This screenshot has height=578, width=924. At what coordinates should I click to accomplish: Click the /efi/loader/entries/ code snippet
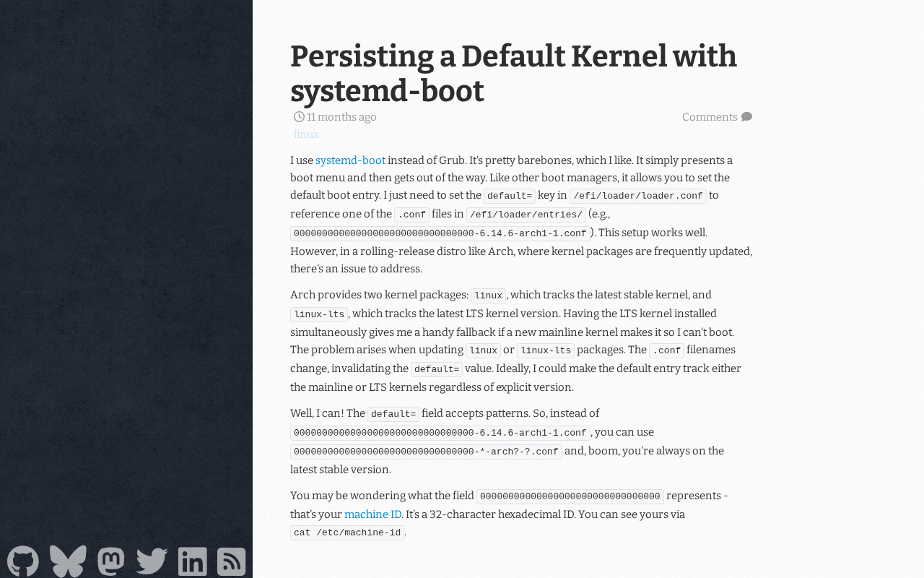tap(526, 215)
